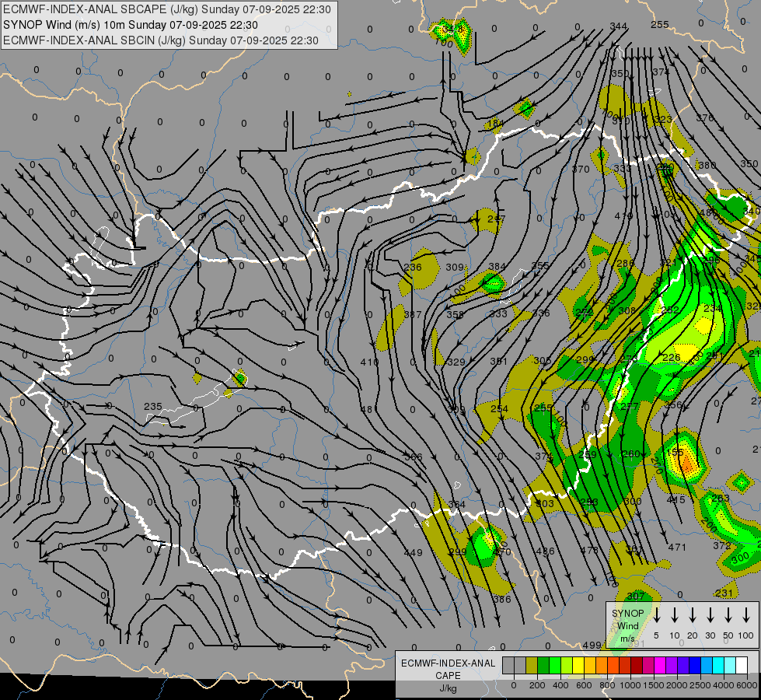This screenshot has width=761, height=700.
Task: Click the 'SYNOP Wind m/s' legend label
Action: tap(627, 625)
